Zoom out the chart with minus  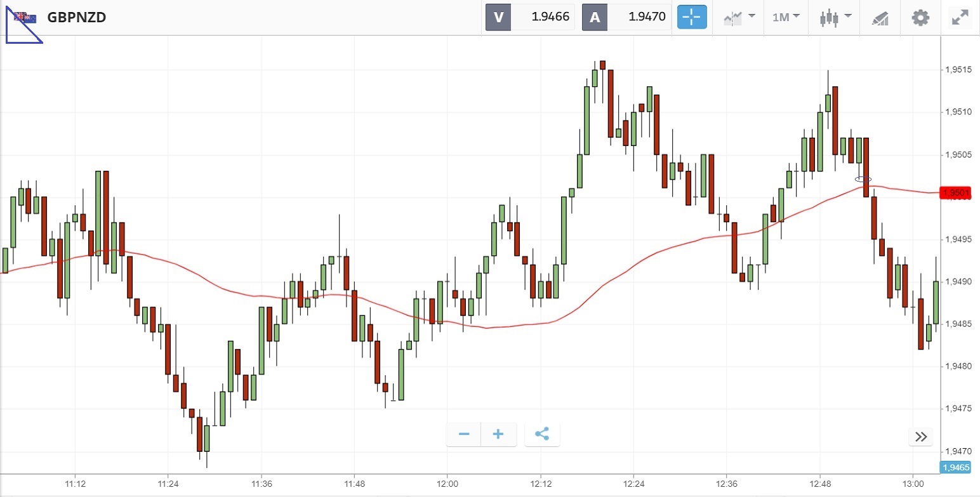(464, 434)
